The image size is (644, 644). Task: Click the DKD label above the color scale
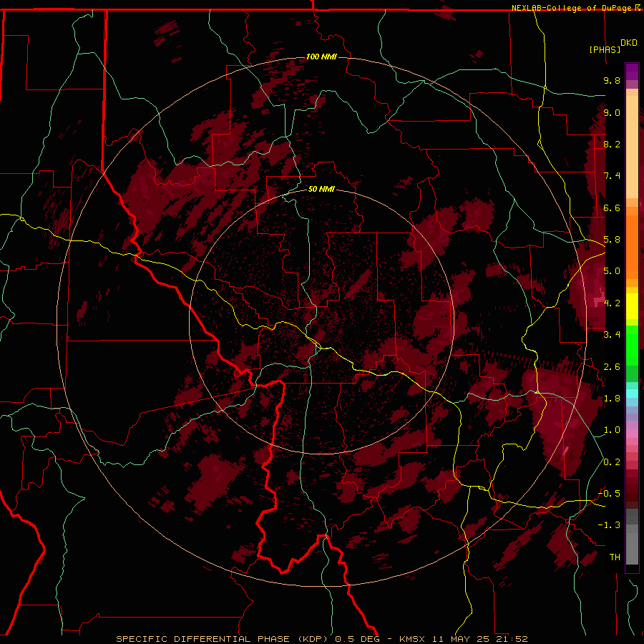pyautogui.click(x=629, y=43)
